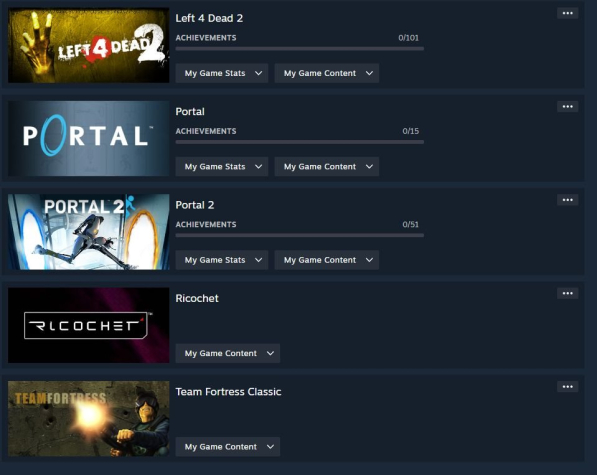Image resolution: width=597 pixels, height=475 pixels.
Task: Open Ricochet's My Game Content dropdown
Action: (228, 353)
